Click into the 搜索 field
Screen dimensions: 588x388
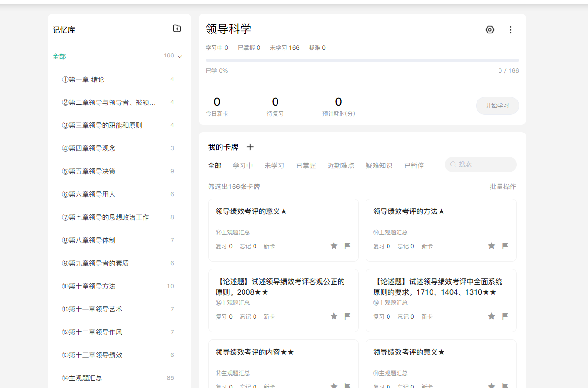click(x=480, y=164)
